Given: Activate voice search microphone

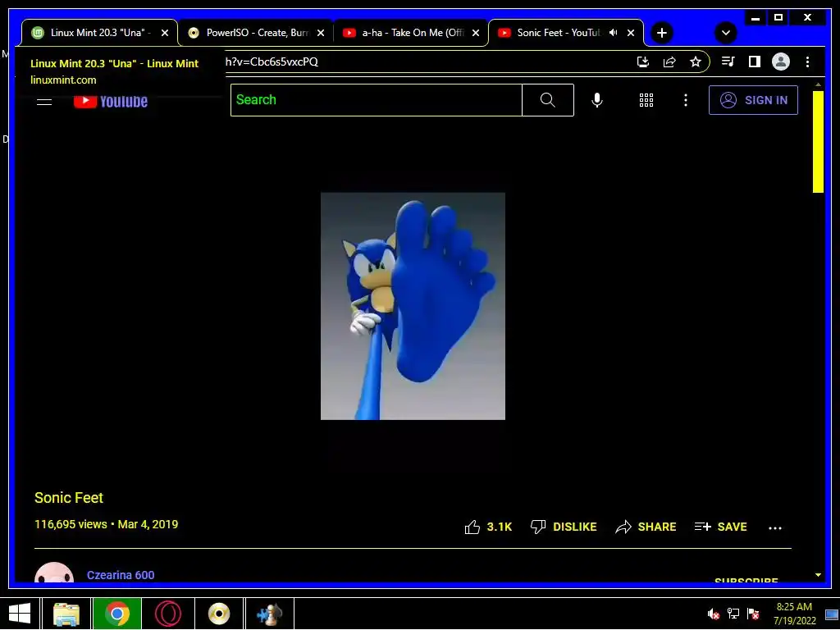Looking at the screenshot, I should click(597, 100).
